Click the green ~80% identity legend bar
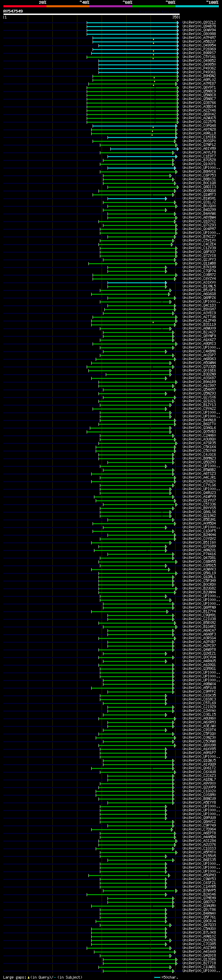222x980 pixels. 154,6
